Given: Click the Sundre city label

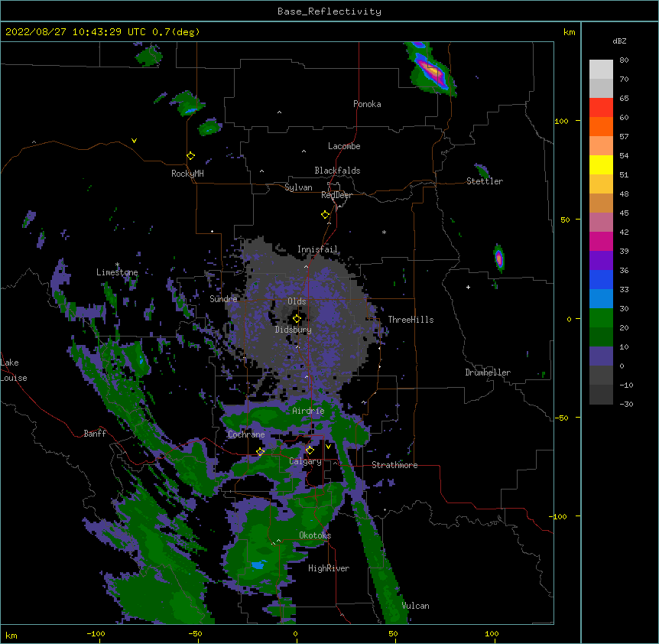Looking at the screenshot, I should point(223,299).
